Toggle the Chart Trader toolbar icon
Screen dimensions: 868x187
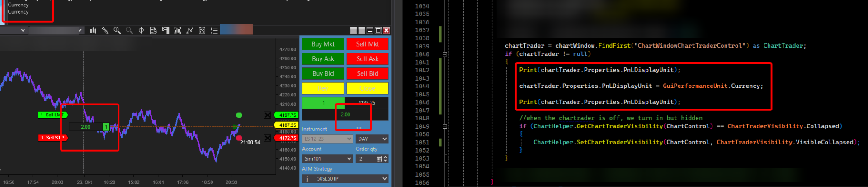pos(165,30)
